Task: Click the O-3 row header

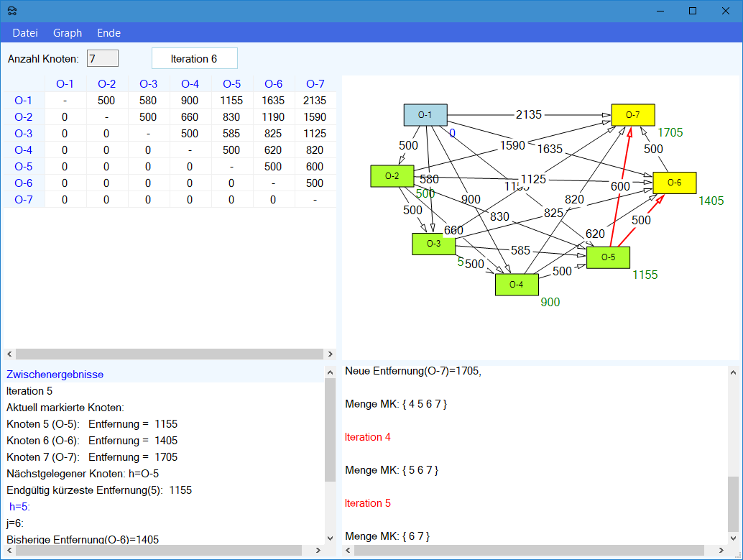Action: point(24,134)
